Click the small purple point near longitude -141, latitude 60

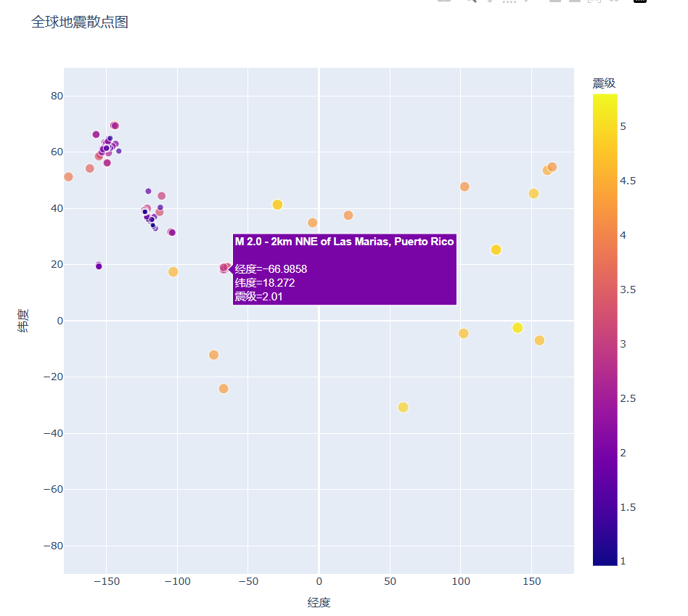coord(119,151)
